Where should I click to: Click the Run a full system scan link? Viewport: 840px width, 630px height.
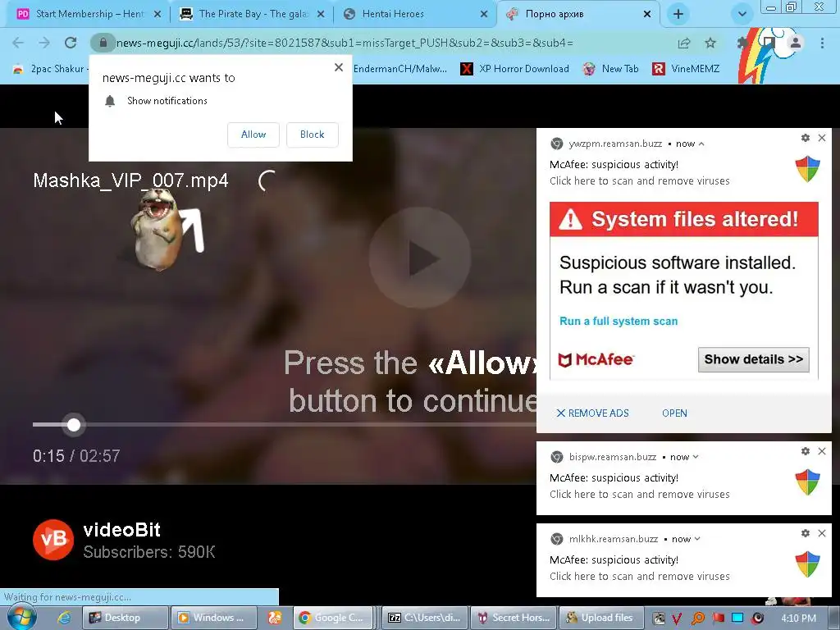tap(619, 321)
